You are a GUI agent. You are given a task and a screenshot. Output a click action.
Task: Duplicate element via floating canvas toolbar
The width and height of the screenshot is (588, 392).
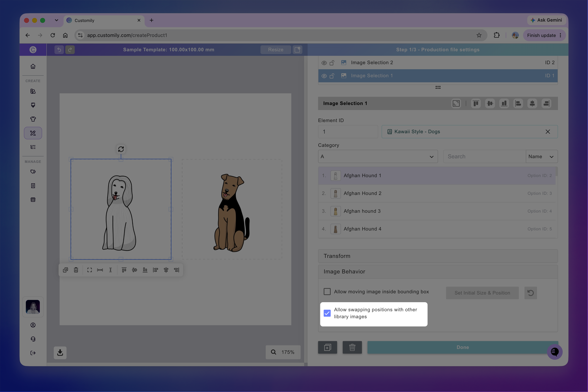pyautogui.click(x=66, y=270)
